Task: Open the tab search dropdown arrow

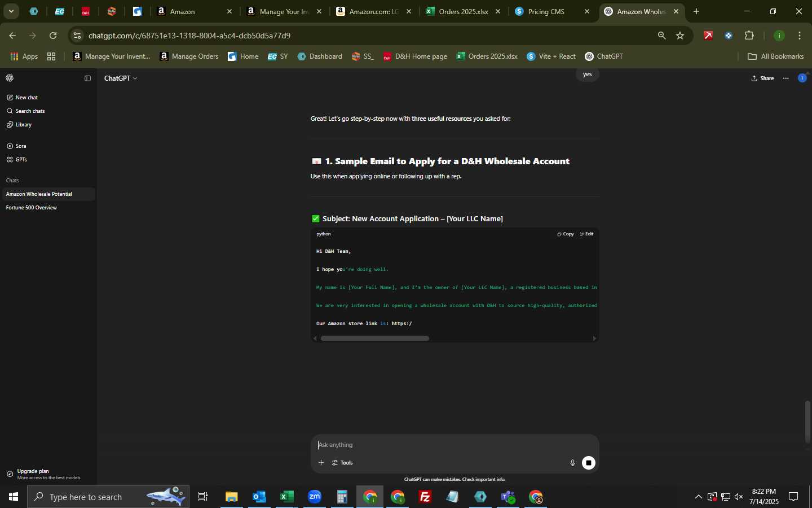Action: point(11,11)
